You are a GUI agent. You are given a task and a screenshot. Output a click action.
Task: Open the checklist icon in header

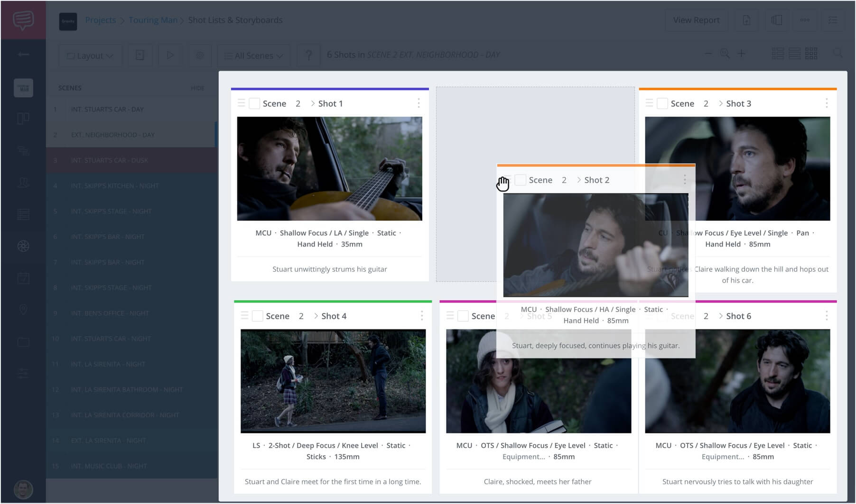coord(833,20)
